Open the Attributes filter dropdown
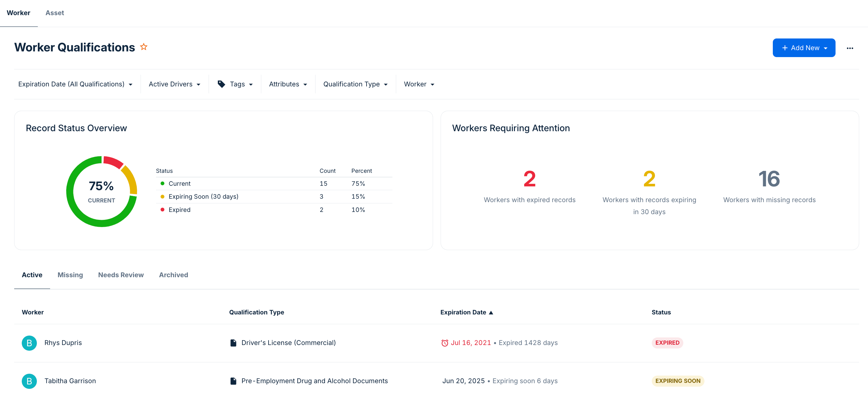The height and width of the screenshot is (398, 868). (288, 84)
